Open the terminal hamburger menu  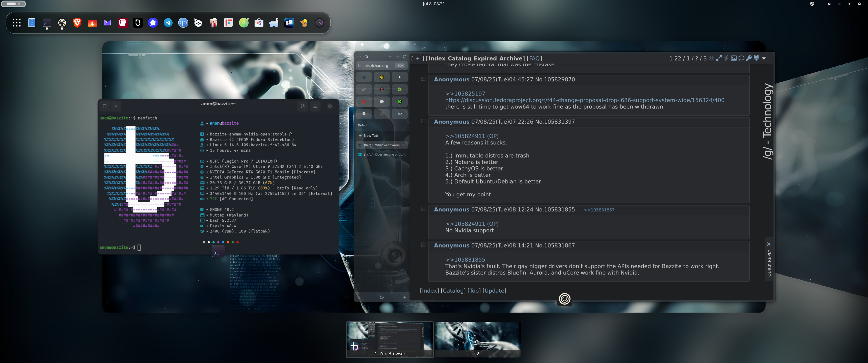click(x=315, y=106)
